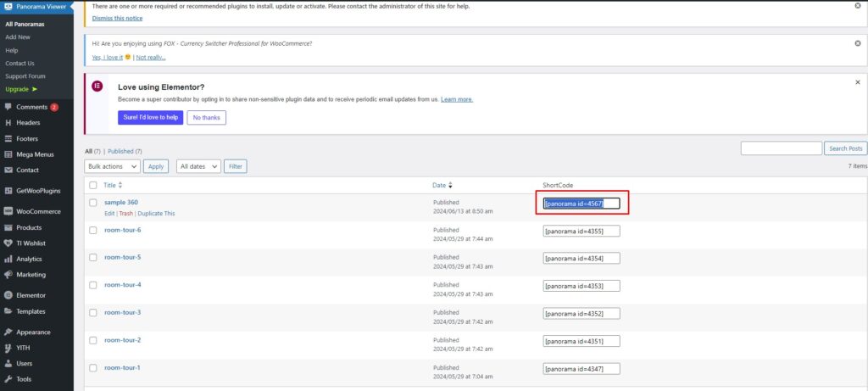Image resolution: width=868 pixels, height=391 pixels.
Task: Click the Comments speech bubble icon
Action: click(x=8, y=107)
